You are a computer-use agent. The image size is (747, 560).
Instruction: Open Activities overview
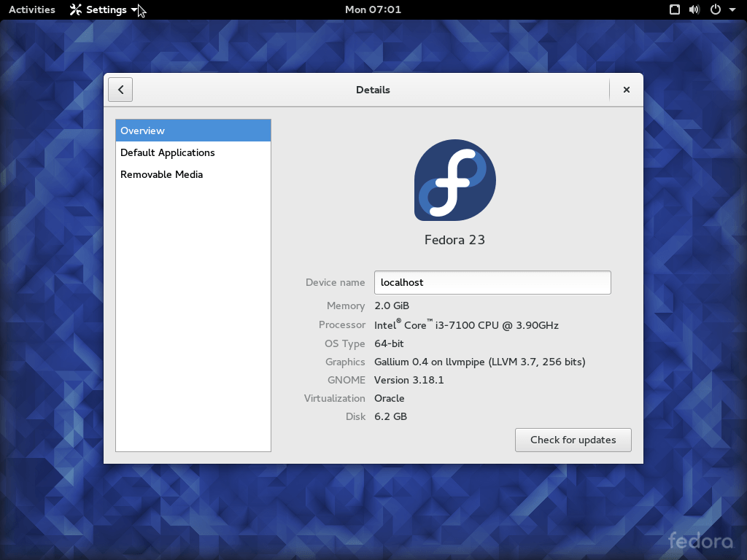(x=32, y=9)
